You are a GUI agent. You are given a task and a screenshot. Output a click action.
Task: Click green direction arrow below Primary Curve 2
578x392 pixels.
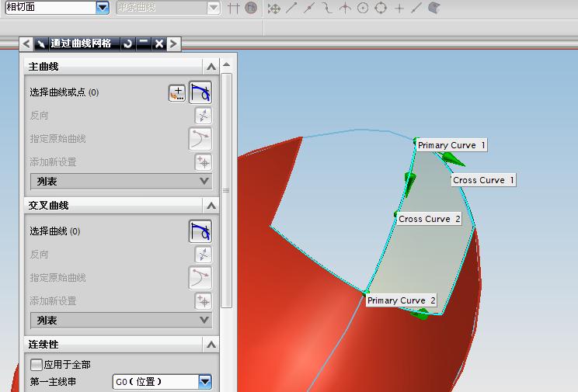(x=420, y=314)
